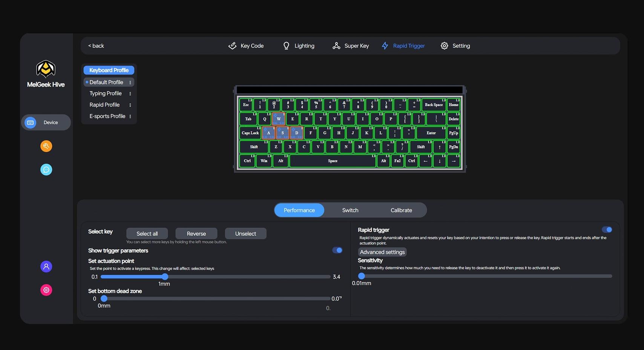Open the Super Key tab
This screenshot has height=350, width=644.
pyautogui.click(x=351, y=46)
